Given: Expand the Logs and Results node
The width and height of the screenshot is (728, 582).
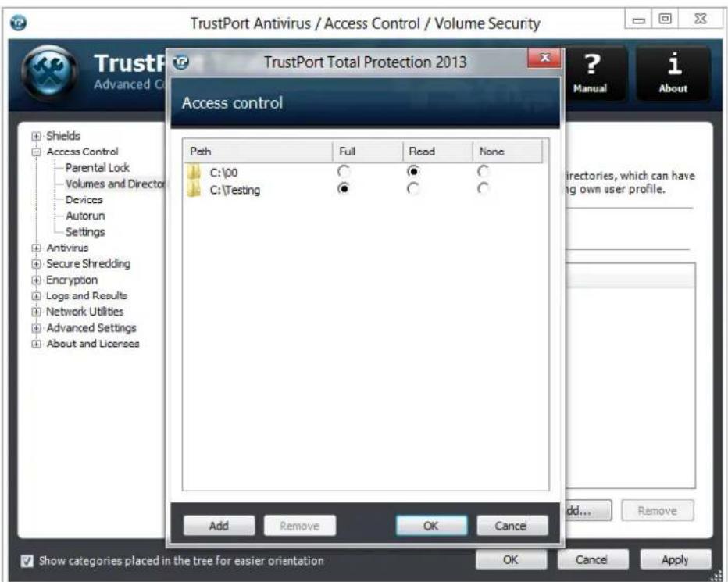Looking at the screenshot, I should click(x=36, y=296).
